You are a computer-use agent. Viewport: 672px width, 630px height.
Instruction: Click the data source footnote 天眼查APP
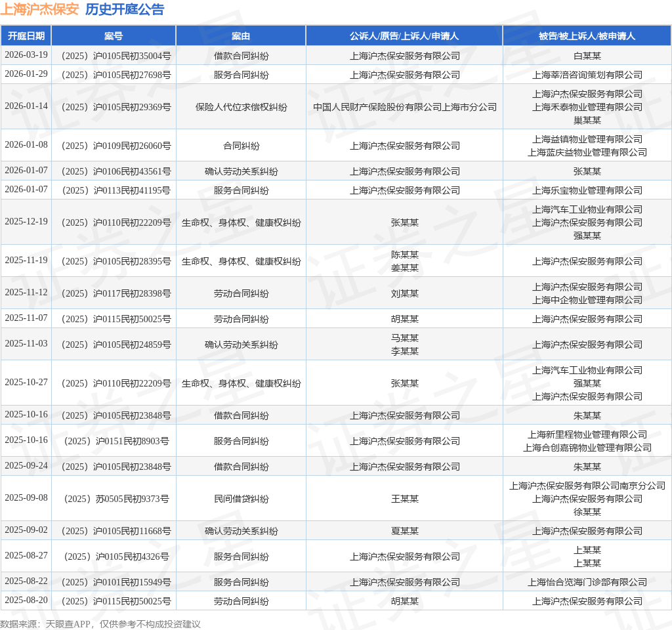point(68,625)
